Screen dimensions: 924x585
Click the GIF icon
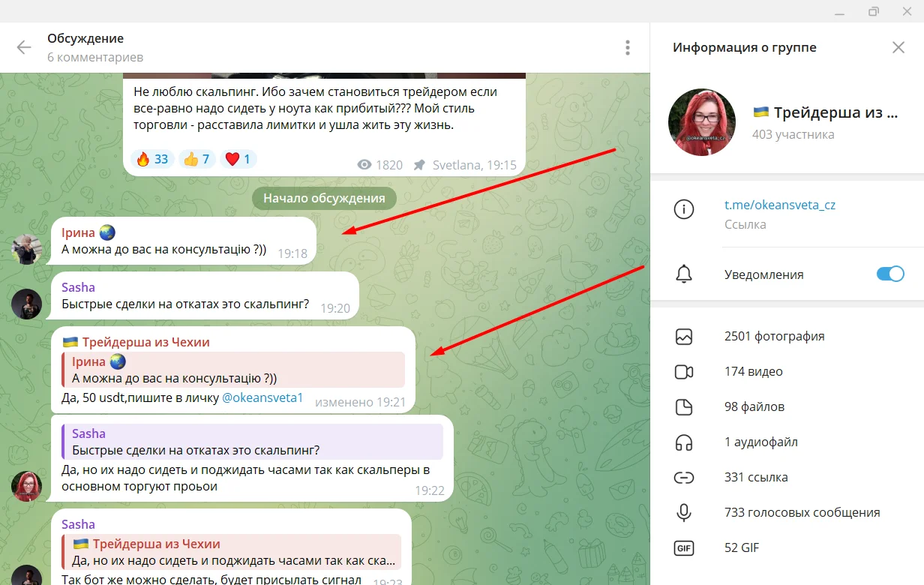point(684,548)
